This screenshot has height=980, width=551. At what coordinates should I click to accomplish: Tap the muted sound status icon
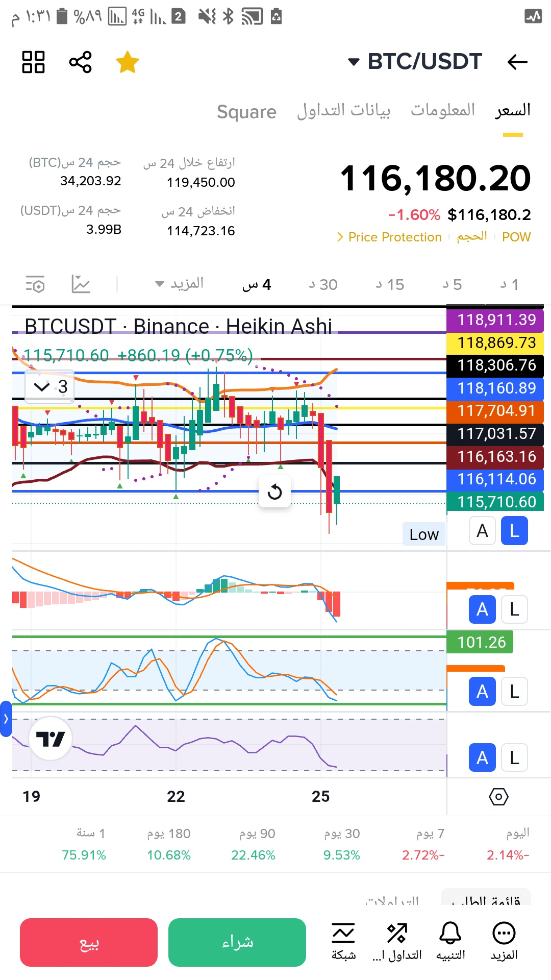coord(207,16)
